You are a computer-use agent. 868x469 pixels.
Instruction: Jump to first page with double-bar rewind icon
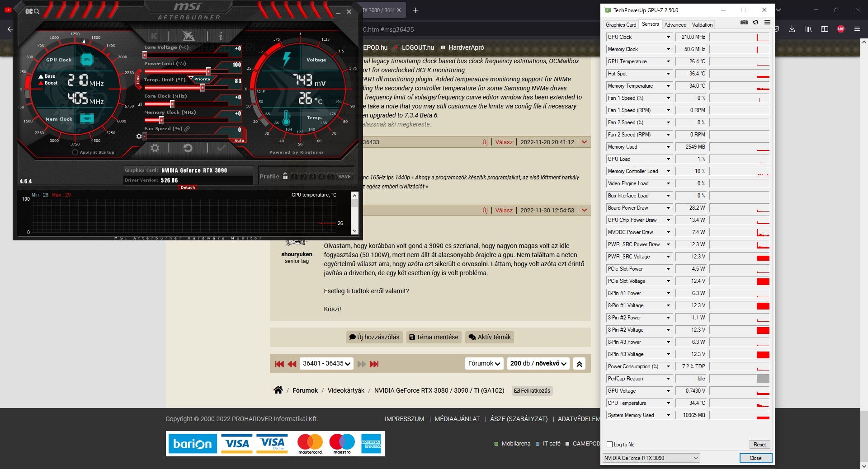pyautogui.click(x=279, y=364)
